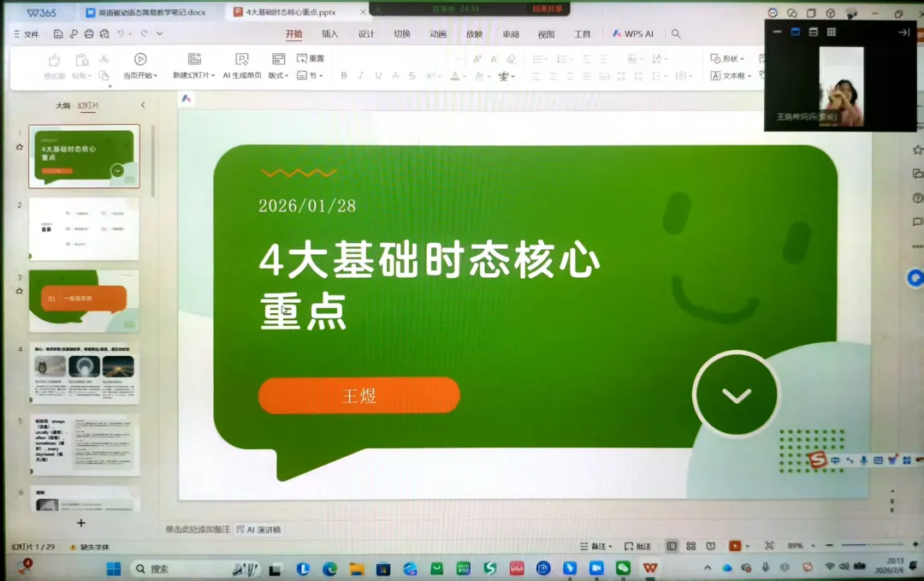Toggle the notes pane button in status bar

coord(595,546)
